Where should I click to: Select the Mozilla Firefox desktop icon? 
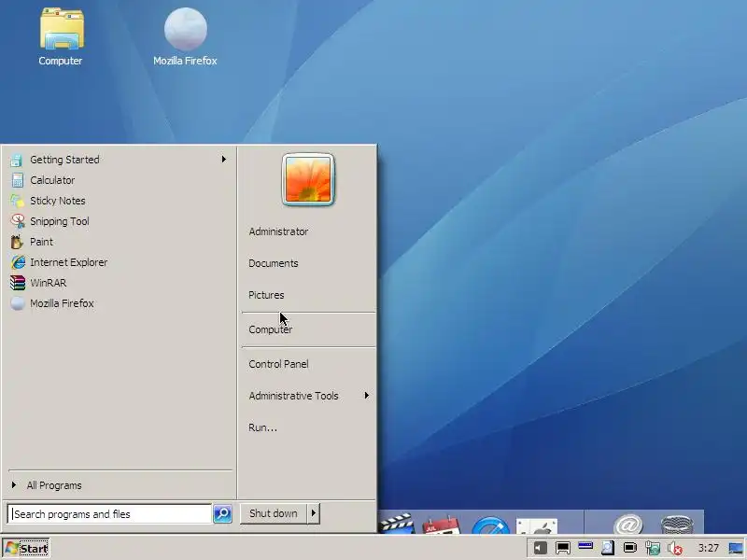[x=185, y=36]
